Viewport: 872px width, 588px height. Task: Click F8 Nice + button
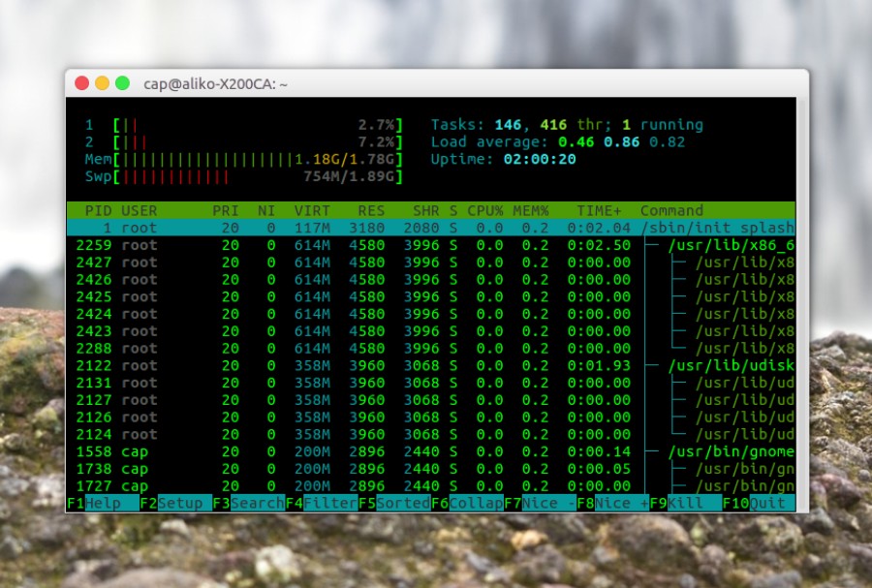pyautogui.click(x=613, y=504)
